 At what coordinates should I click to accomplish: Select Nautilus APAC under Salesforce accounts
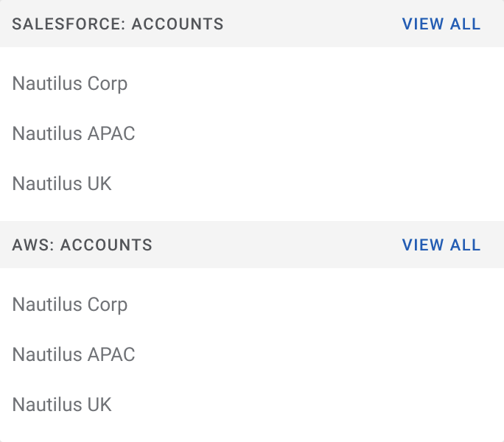tap(74, 134)
